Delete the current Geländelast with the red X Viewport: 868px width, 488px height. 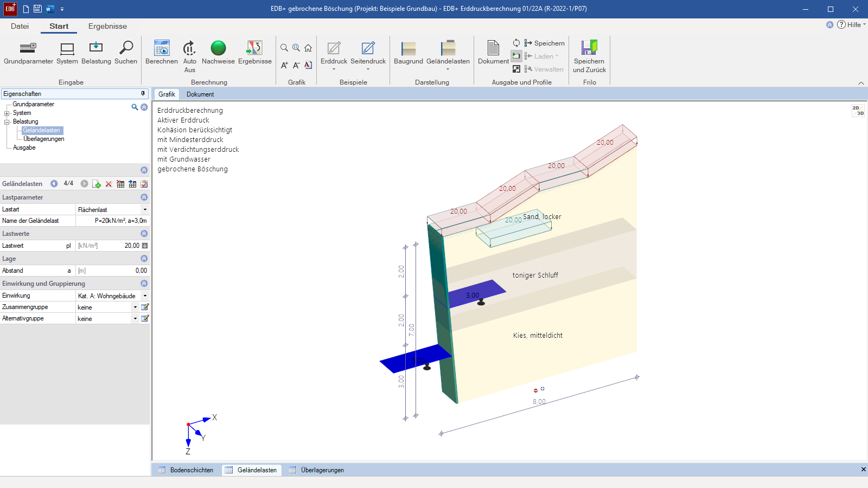(x=108, y=184)
